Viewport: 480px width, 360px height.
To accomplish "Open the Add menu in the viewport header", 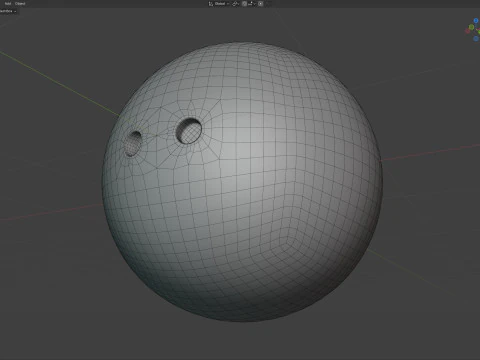I will click(x=7, y=4).
